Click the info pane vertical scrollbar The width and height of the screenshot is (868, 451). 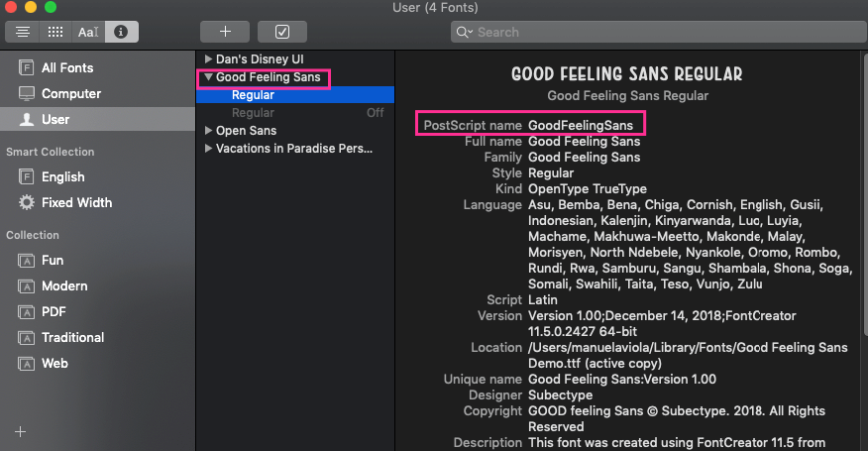[865, 194]
